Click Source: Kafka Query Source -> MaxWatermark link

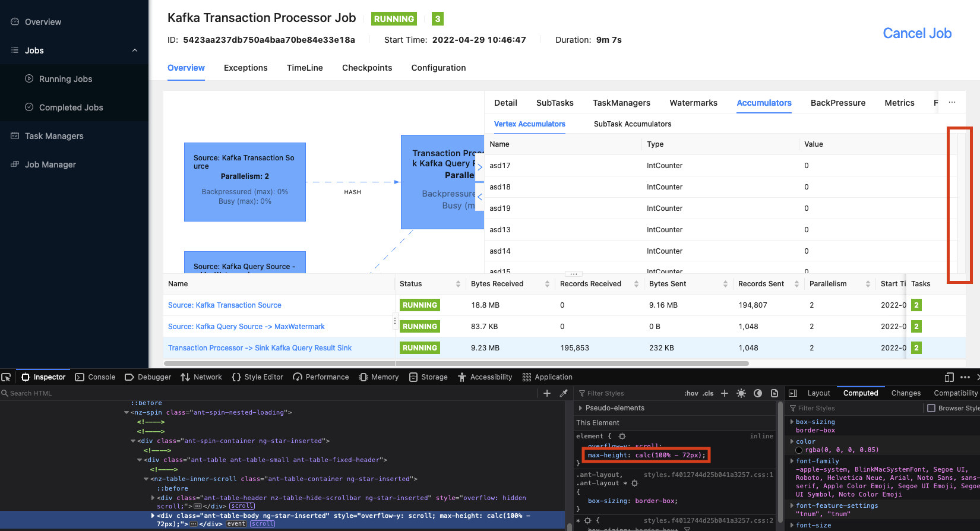[246, 327]
